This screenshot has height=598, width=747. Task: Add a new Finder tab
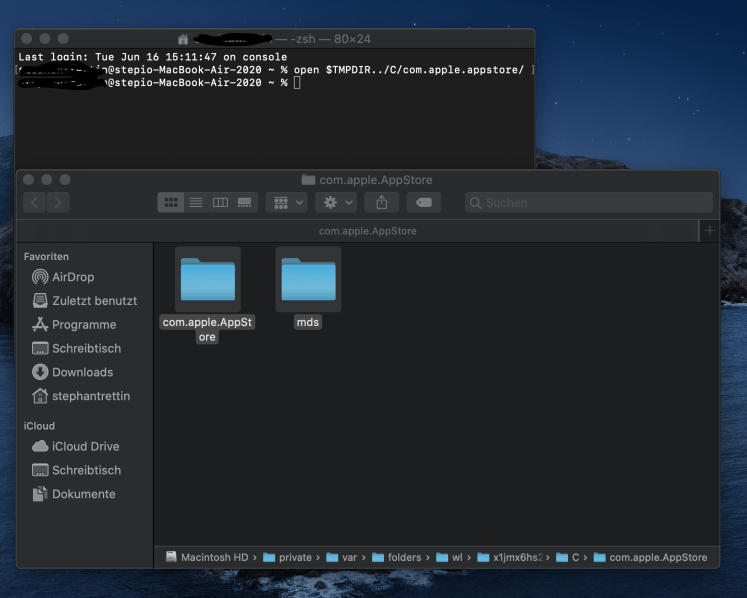pos(709,231)
